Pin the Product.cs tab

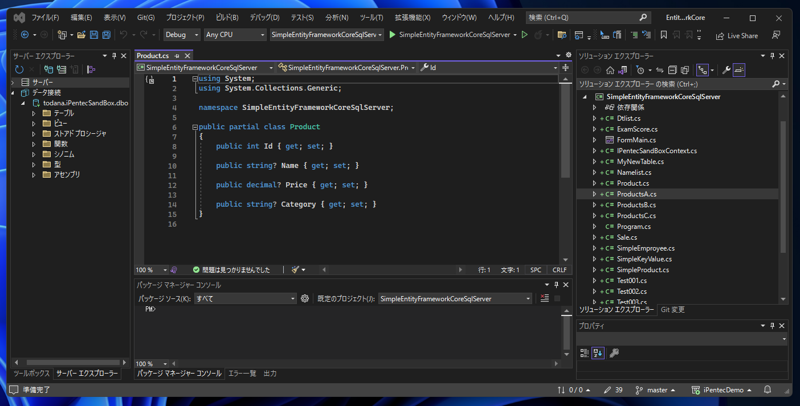[177, 56]
